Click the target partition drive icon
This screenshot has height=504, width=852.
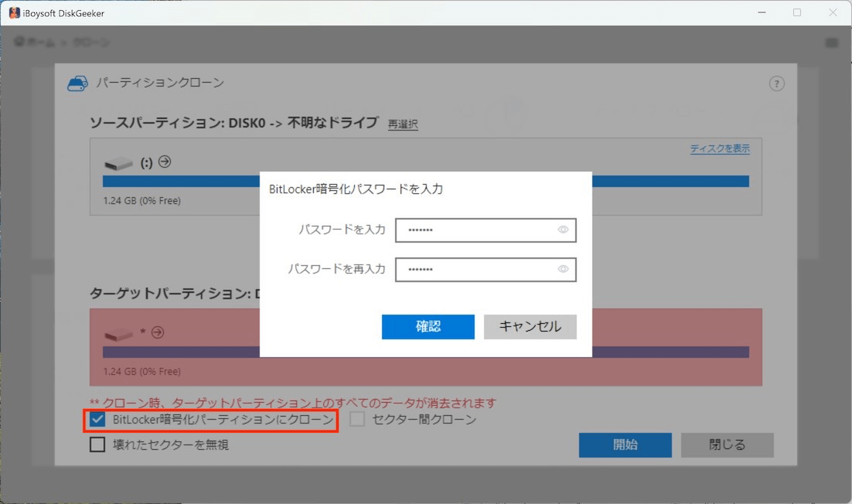[x=118, y=334]
